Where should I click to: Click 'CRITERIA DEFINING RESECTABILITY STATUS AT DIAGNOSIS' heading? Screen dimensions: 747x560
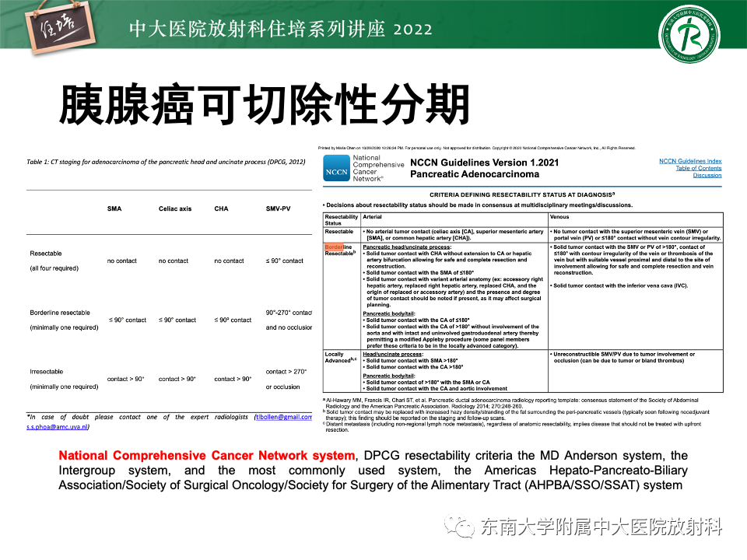click(522, 194)
